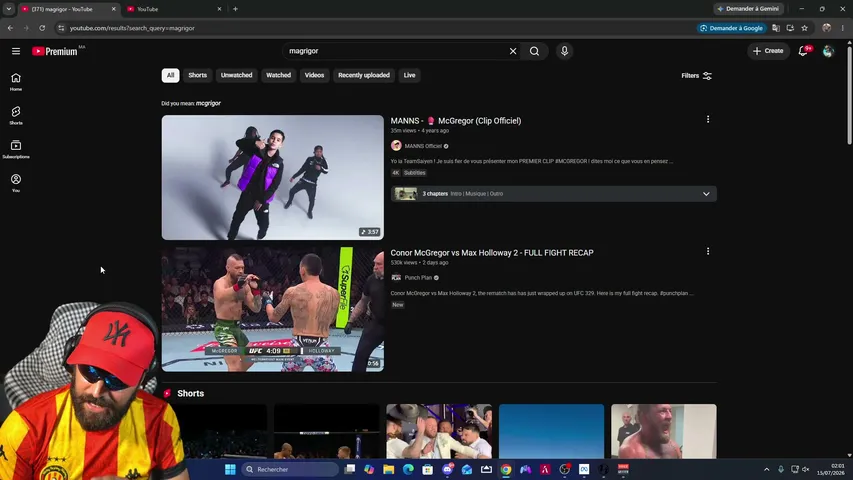Image resolution: width=853 pixels, height=480 pixels.
Task: Click the install app icon in address bar
Action: point(790,28)
